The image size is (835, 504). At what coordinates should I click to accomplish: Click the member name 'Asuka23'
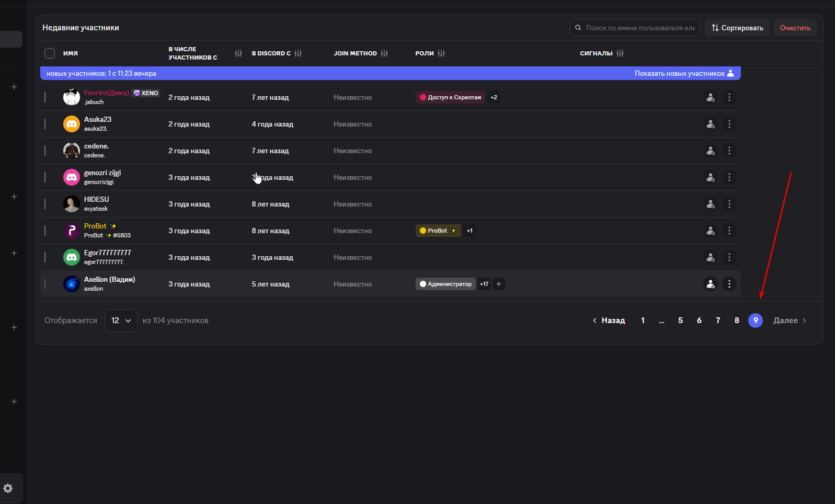[98, 119]
